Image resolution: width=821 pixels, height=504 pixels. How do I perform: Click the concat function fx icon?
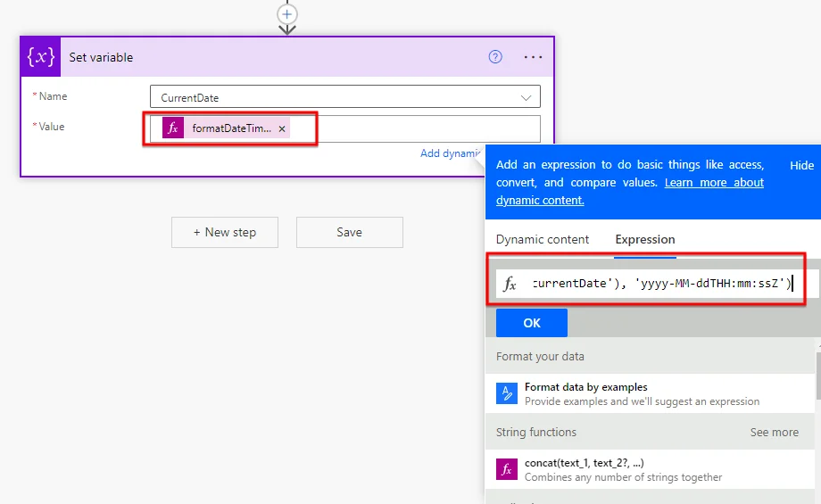coord(507,469)
